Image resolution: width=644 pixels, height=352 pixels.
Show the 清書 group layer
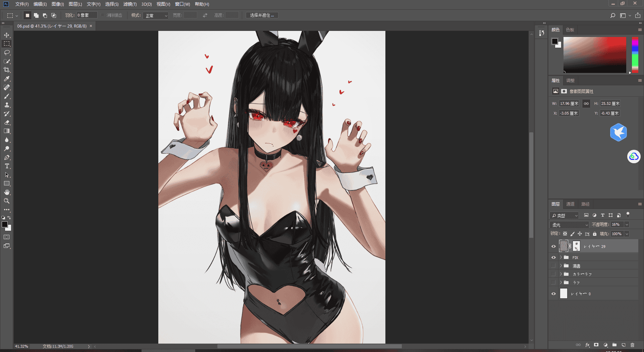pos(553,266)
